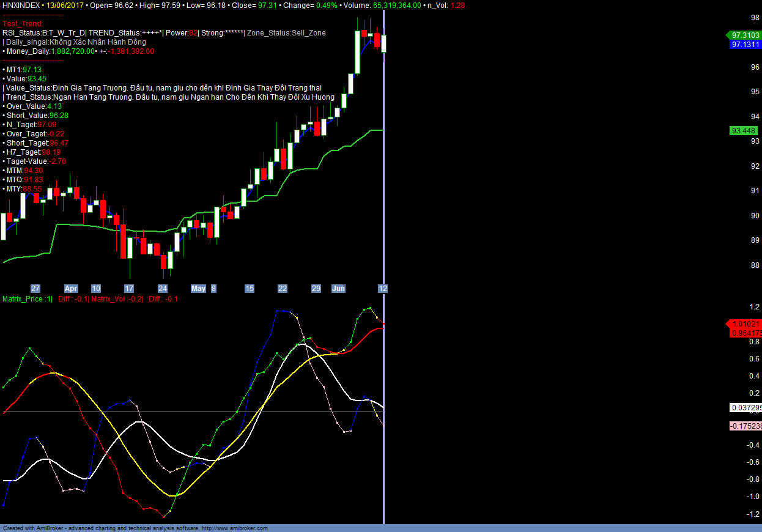Screen dimensions: 762x532
Task: Click the blue 97.1311 price tag
Action: click(745, 45)
